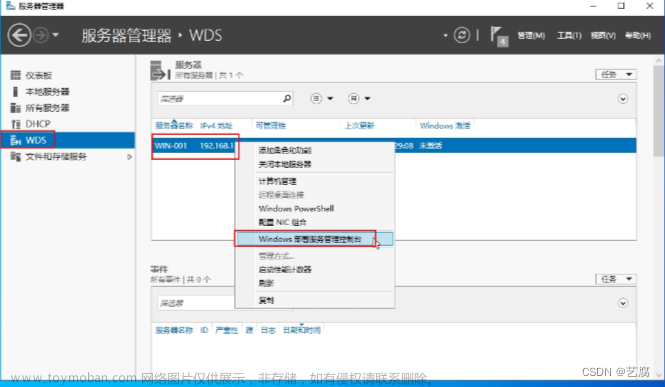Image resolution: width=665 pixels, height=387 pixels.
Task: Click the forward navigation arrow
Action: [x=41, y=35]
